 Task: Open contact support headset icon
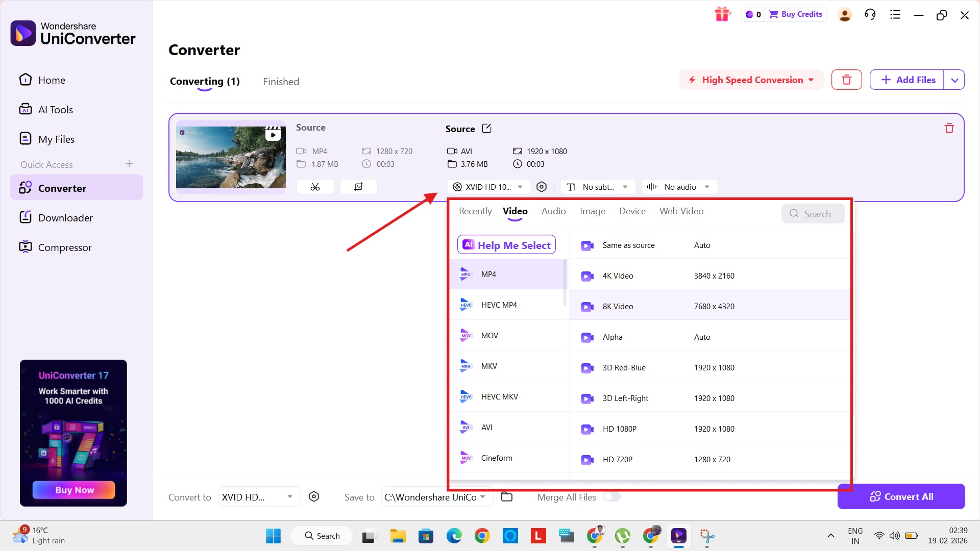[870, 14]
